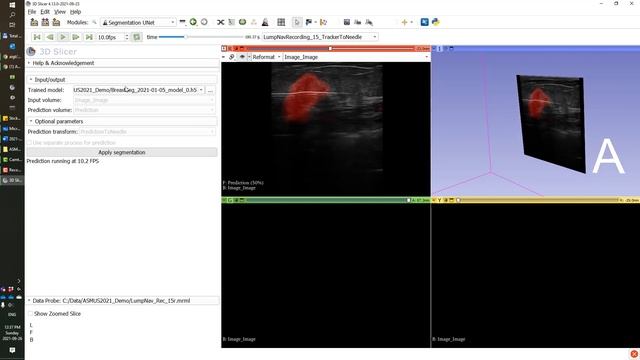
Task: Click the markups place flag tool icon
Action: [x=309, y=22]
